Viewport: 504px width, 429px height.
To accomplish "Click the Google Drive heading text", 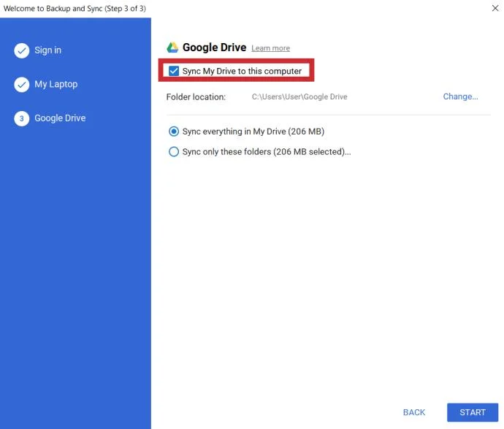I will pyautogui.click(x=215, y=48).
